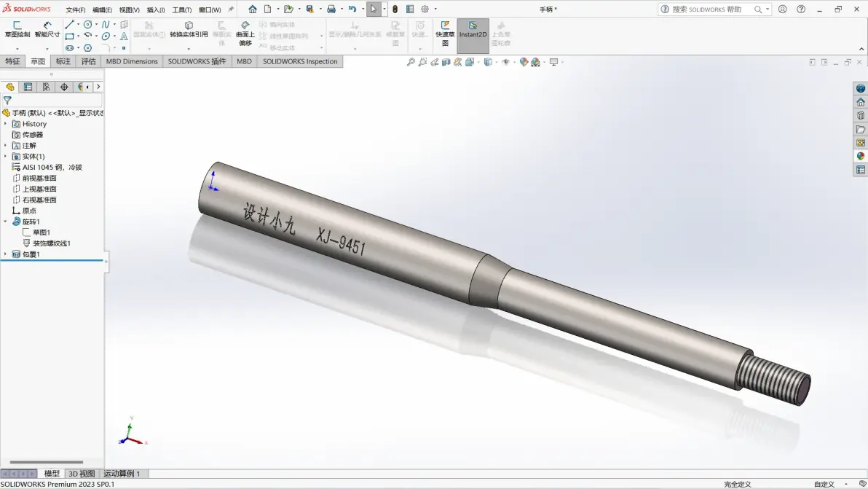Open the Line tool dropdown arrow
The height and width of the screenshot is (489, 868).
tap(78, 24)
